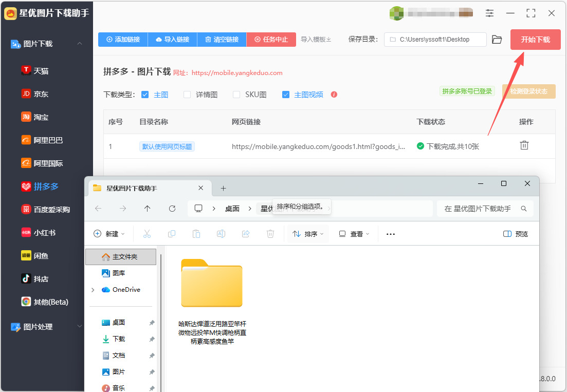This screenshot has width=567, height=392.
Task: Open the 排序 sort dropdown
Action: click(308, 234)
